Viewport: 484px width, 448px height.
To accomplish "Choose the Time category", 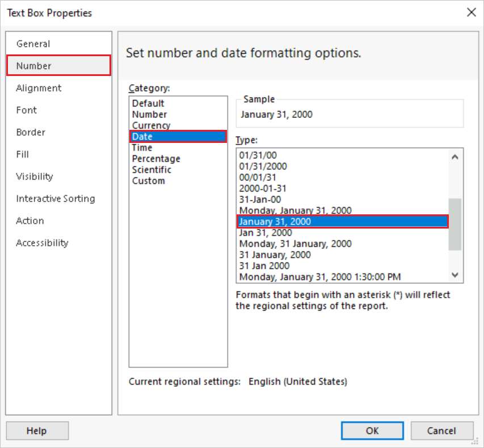I will tap(141, 147).
